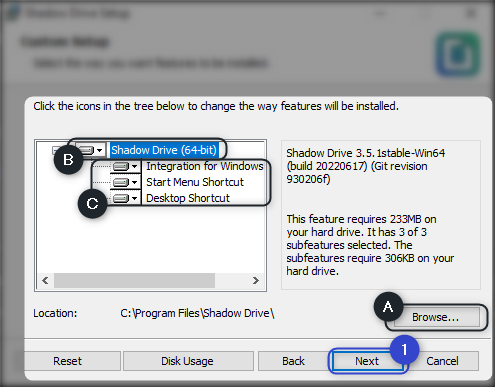
Task: Close the Shadow Drive Setup window
Action: click(x=471, y=14)
